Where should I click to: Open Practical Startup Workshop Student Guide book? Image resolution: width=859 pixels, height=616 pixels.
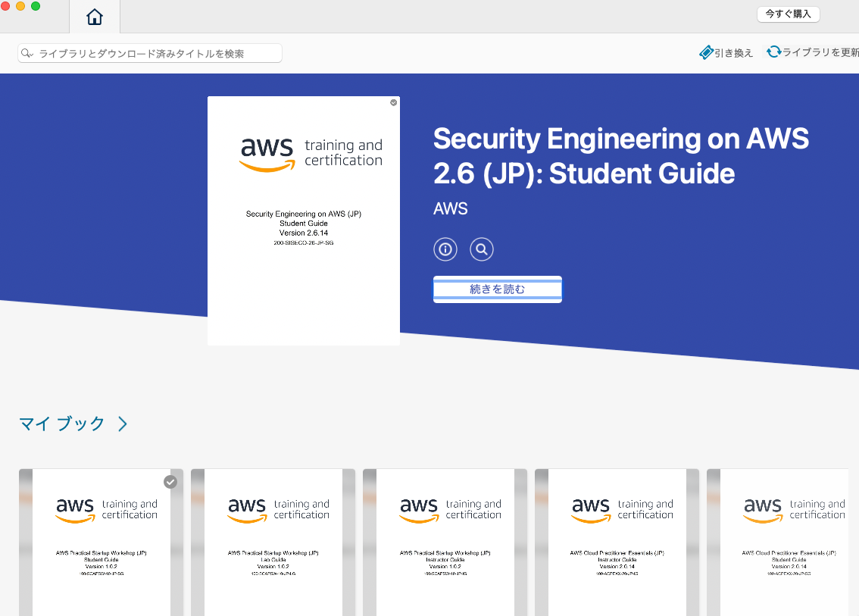click(x=102, y=543)
